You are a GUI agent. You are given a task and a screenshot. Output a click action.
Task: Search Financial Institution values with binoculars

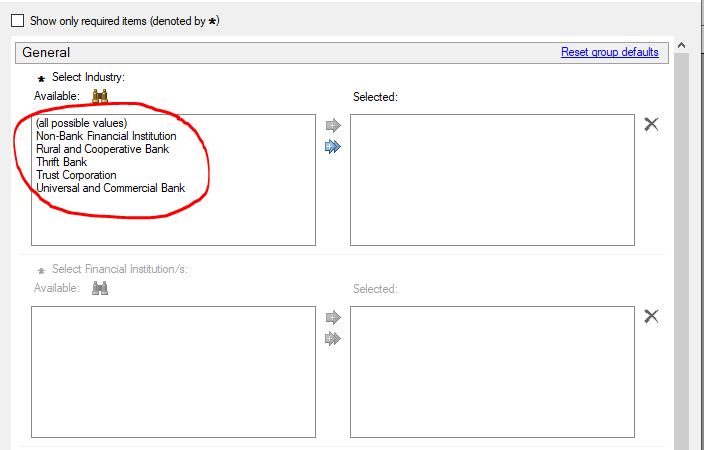point(100,288)
